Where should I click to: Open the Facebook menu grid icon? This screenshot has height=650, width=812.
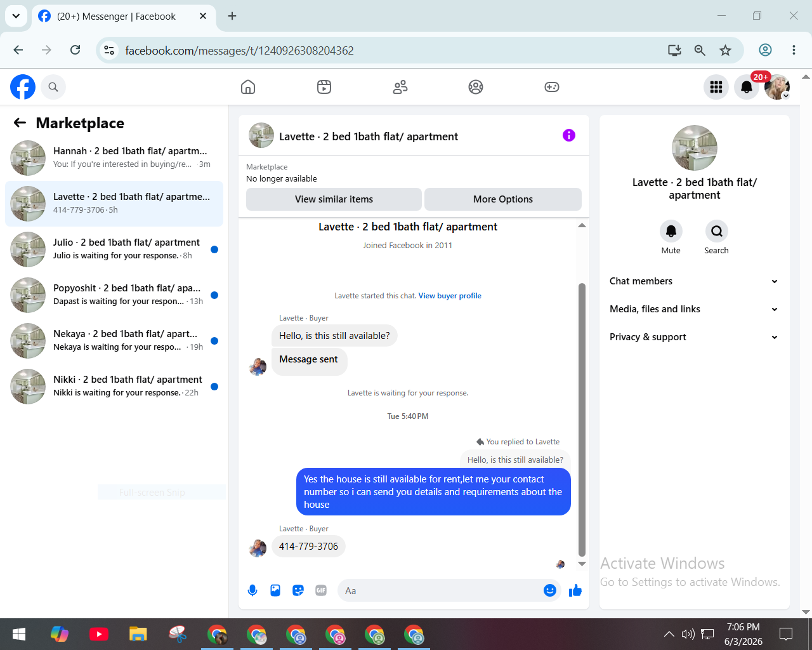click(x=716, y=87)
